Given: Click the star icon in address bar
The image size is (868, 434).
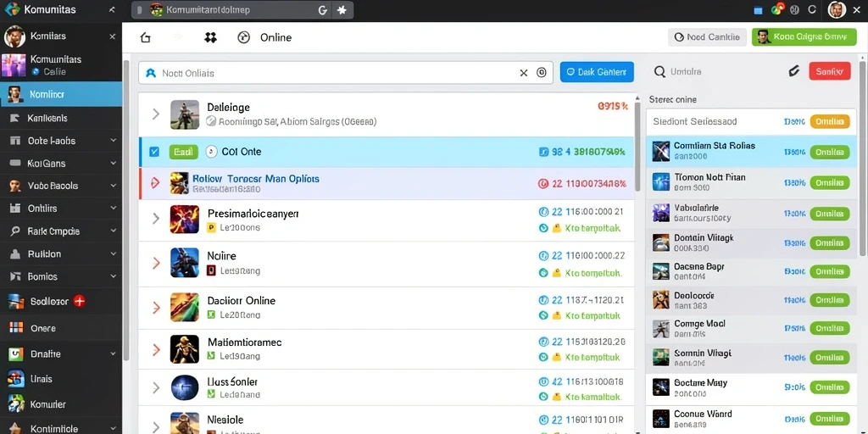Looking at the screenshot, I should click(342, 10).
